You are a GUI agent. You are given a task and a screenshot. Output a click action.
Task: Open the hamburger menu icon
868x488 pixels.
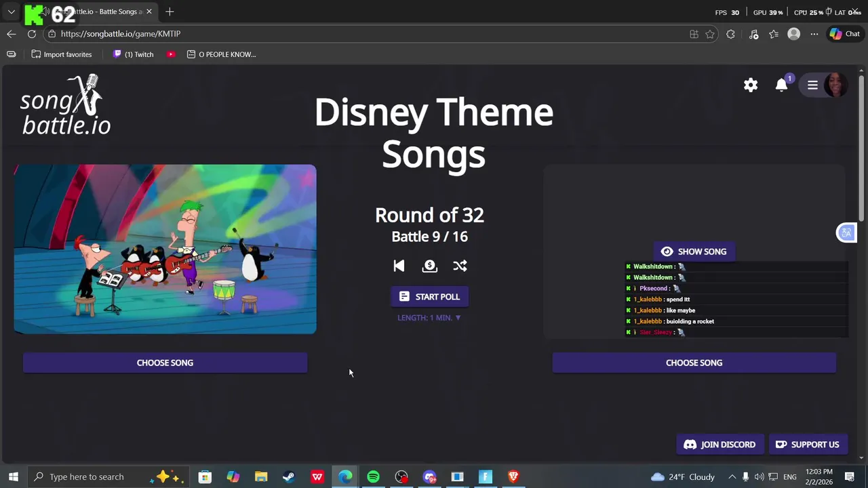pyautogui.click(x=812, y=85)
